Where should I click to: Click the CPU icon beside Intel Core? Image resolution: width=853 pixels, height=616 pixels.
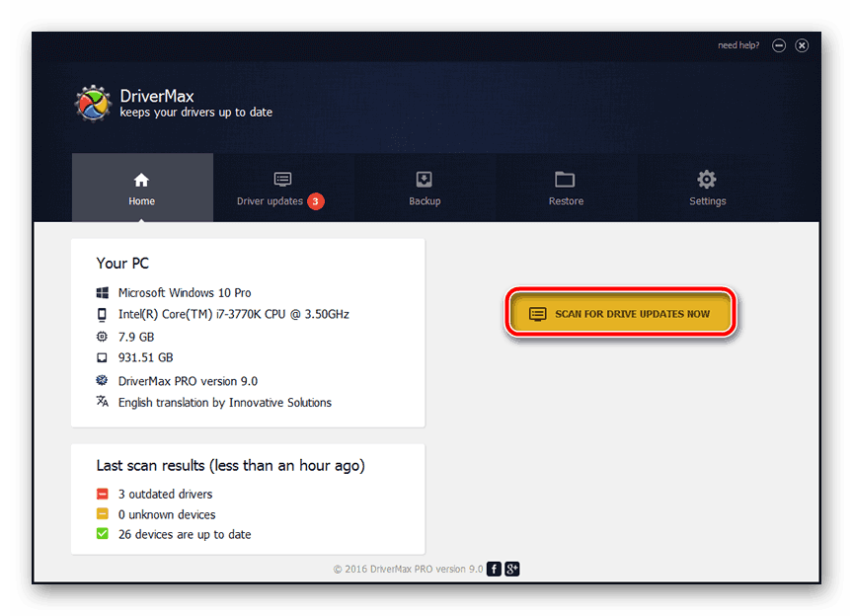coord(102,315)
